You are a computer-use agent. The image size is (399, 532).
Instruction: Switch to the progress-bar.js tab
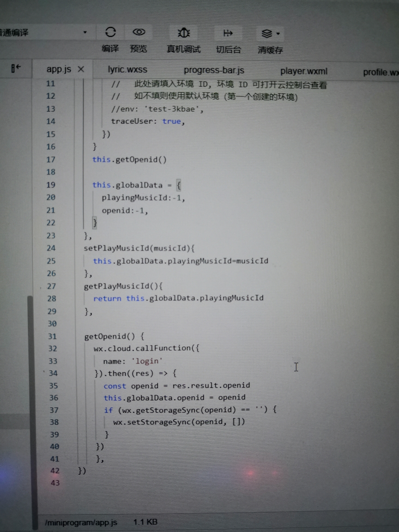point(214,70)
